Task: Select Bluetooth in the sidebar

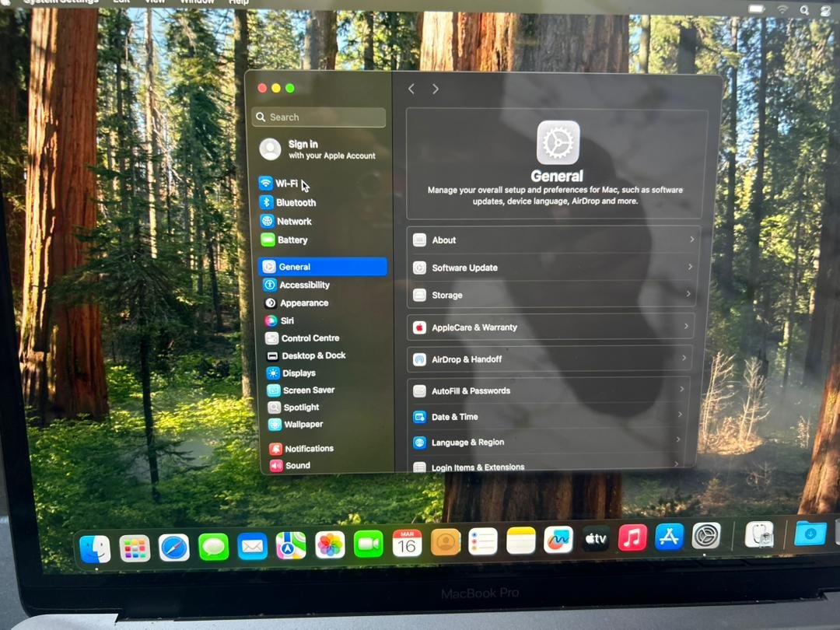Action: pyautogui.click(x=296, y=202)
